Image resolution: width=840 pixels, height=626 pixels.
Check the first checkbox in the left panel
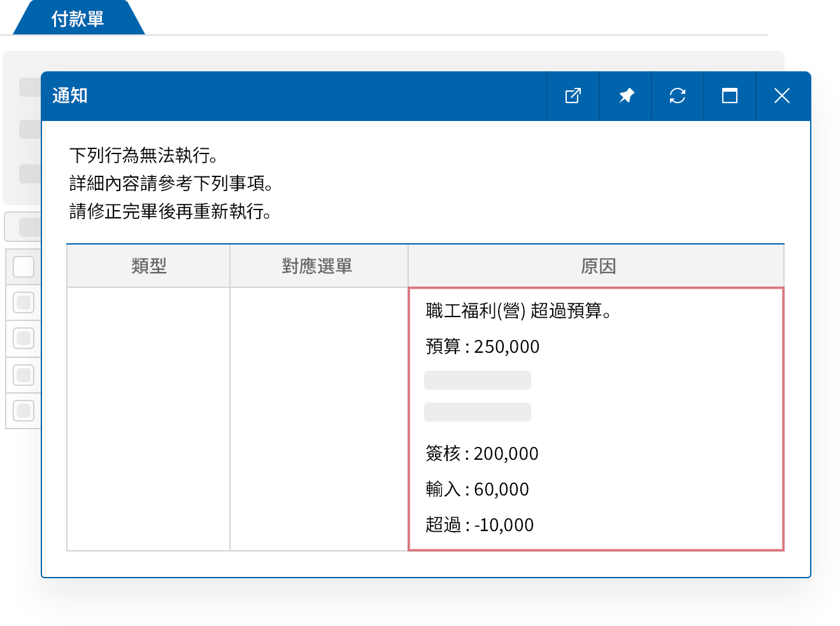pos(24,266)
